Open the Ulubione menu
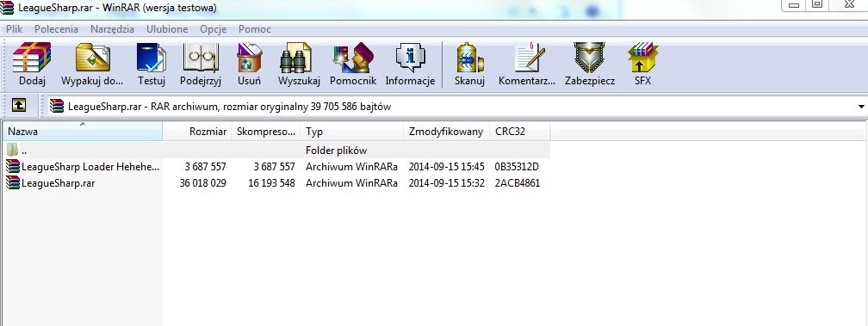 167,29
